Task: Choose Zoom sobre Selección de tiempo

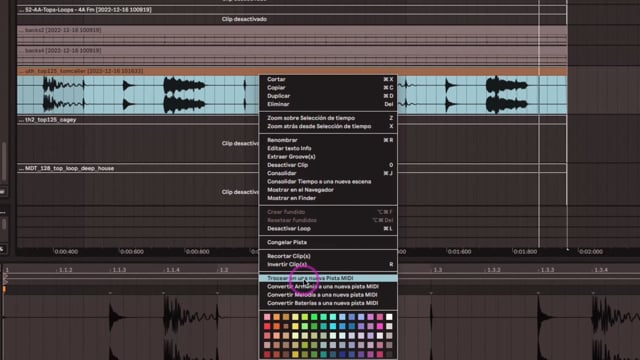Action: click(x=328, y=118)
